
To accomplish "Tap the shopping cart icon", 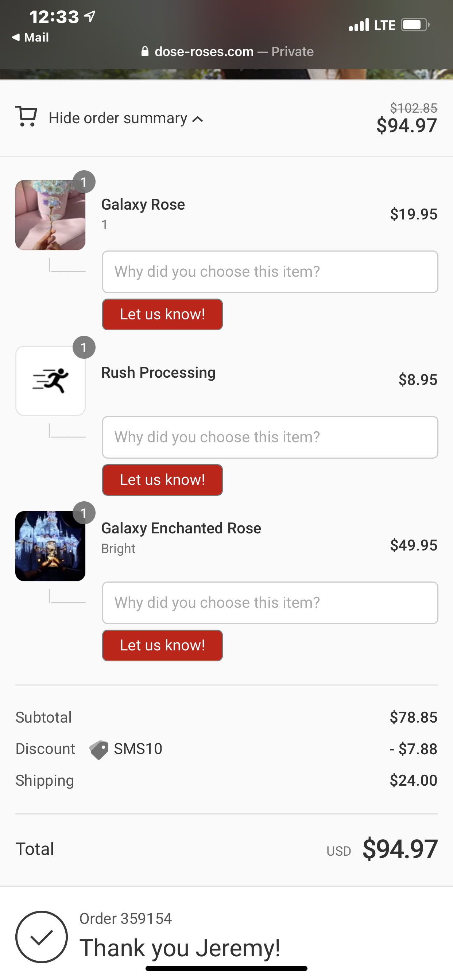I will (x=26, y=116).
